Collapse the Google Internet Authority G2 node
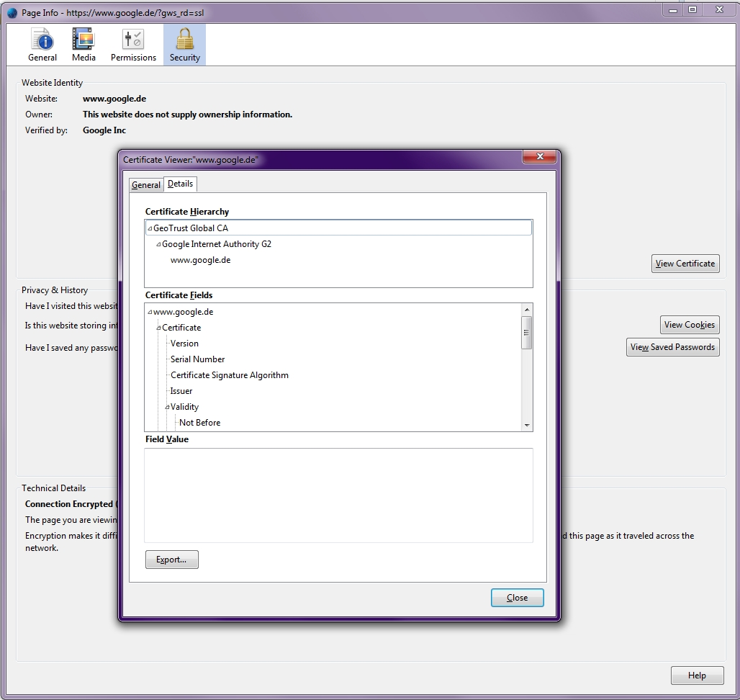Screen dimensions: 740x700 pyautogui.click(x=158, y=245)
